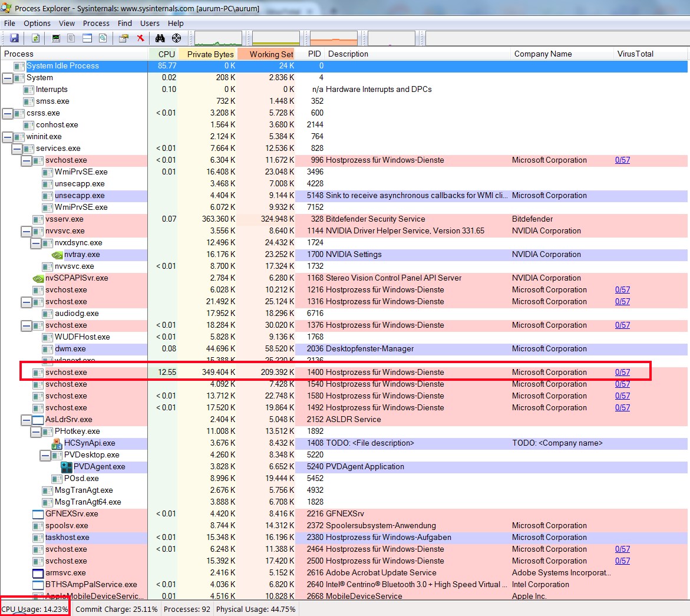Click the Physical Usage status bar entry
Image resolution: width=690 pixels, height=616 pixels.
tap(256, 610)
